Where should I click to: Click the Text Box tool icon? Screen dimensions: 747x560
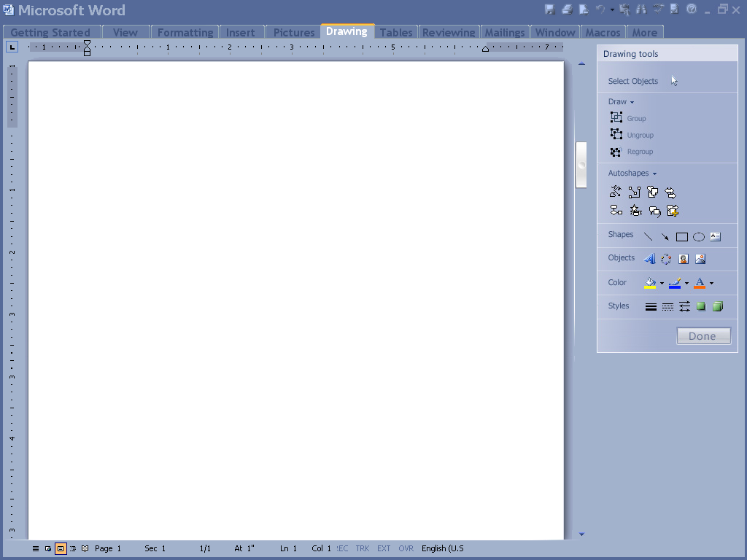click(715, 236)
